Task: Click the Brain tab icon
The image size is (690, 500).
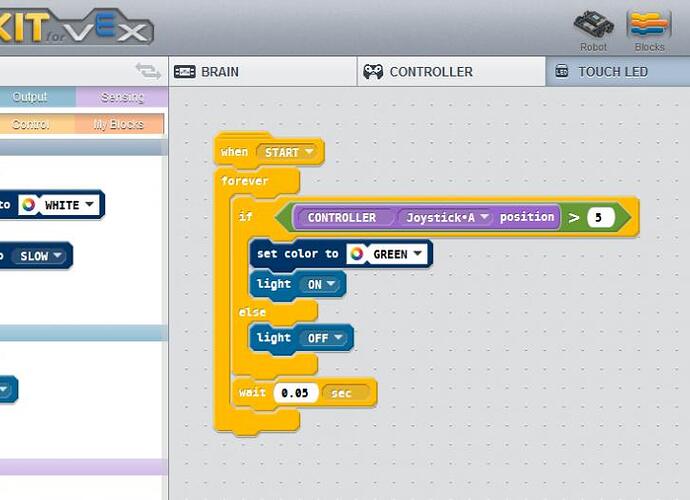Action: point(185,72)
